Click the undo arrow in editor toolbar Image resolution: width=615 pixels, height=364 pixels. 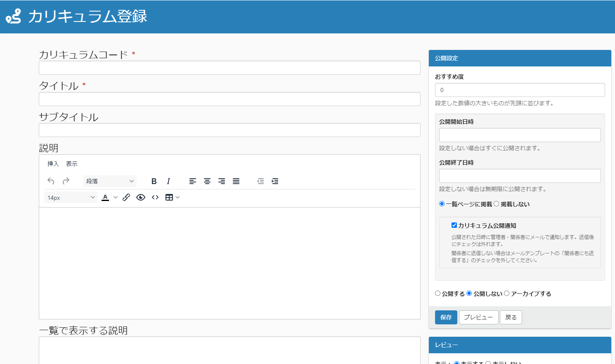click(x=51, y=181)
